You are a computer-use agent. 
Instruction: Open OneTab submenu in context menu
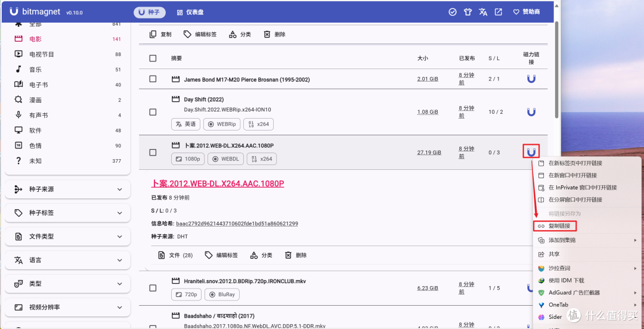pos(587,305)
